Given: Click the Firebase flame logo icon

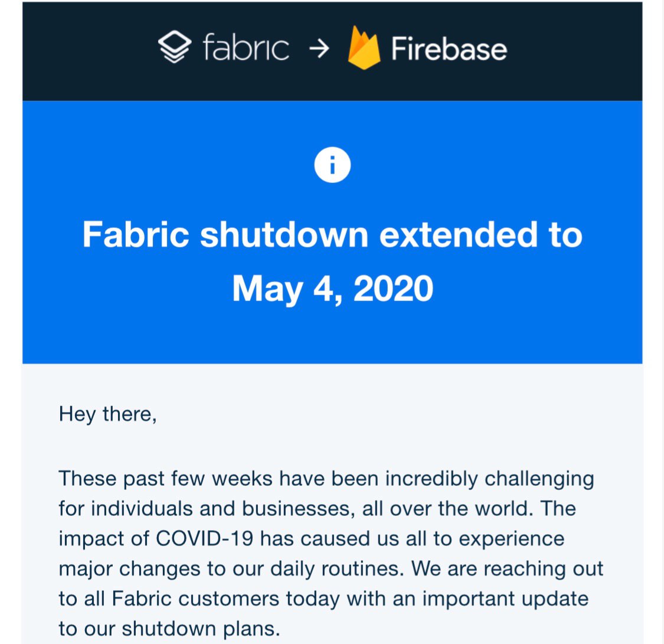Looking at the screenshot, I should 363,48.
